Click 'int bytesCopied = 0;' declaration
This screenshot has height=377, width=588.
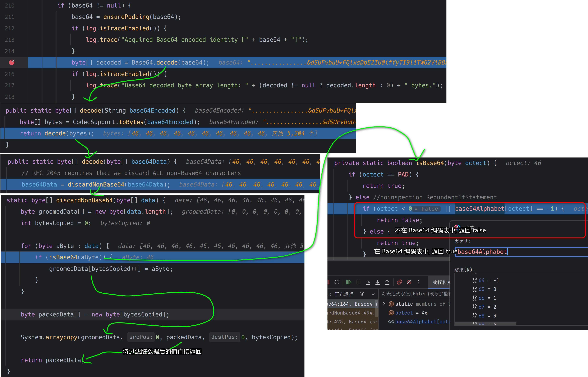(x=56, y=223)
